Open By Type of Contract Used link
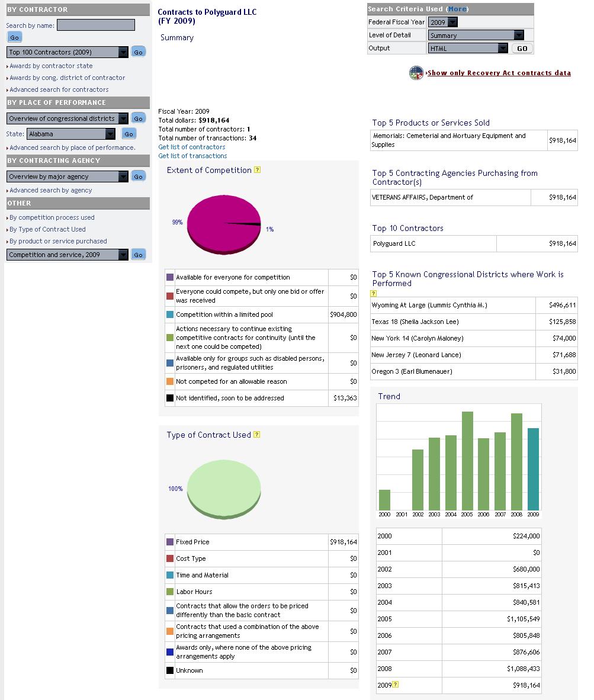The image size is (594, 700). pyautogui.click(x=47, y=229)
